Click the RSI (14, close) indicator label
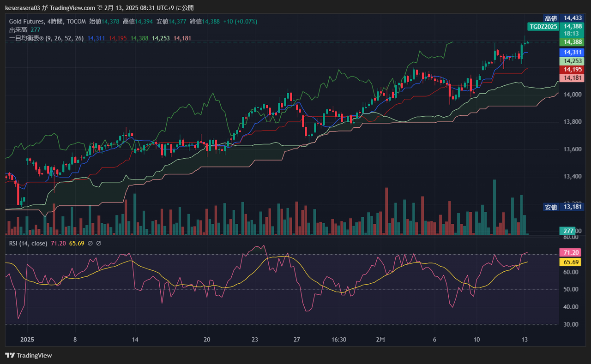 [28, 243]
